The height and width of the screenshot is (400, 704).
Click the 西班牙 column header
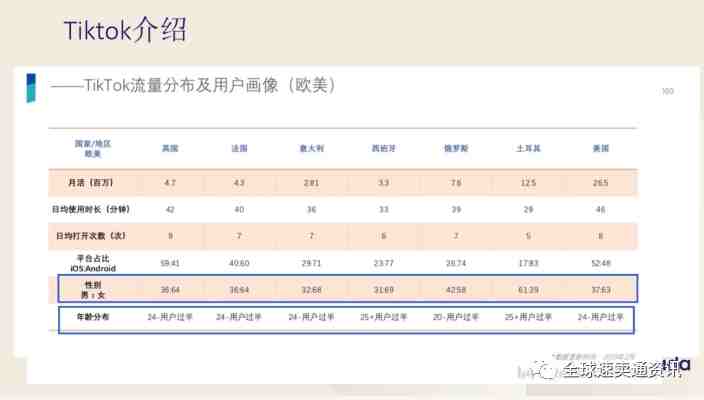[x=383, y=148]
